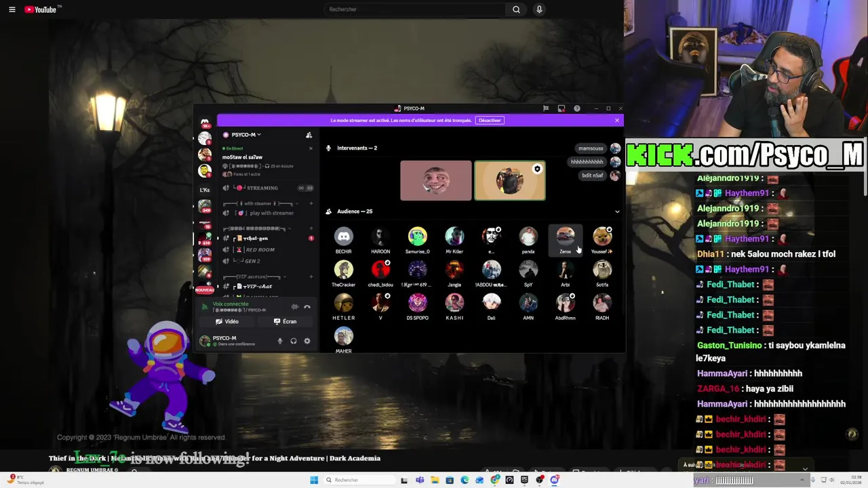Screen dimensions: 868x488
Task: Open audience member SpY's avatar
Action: coord(528,270)
